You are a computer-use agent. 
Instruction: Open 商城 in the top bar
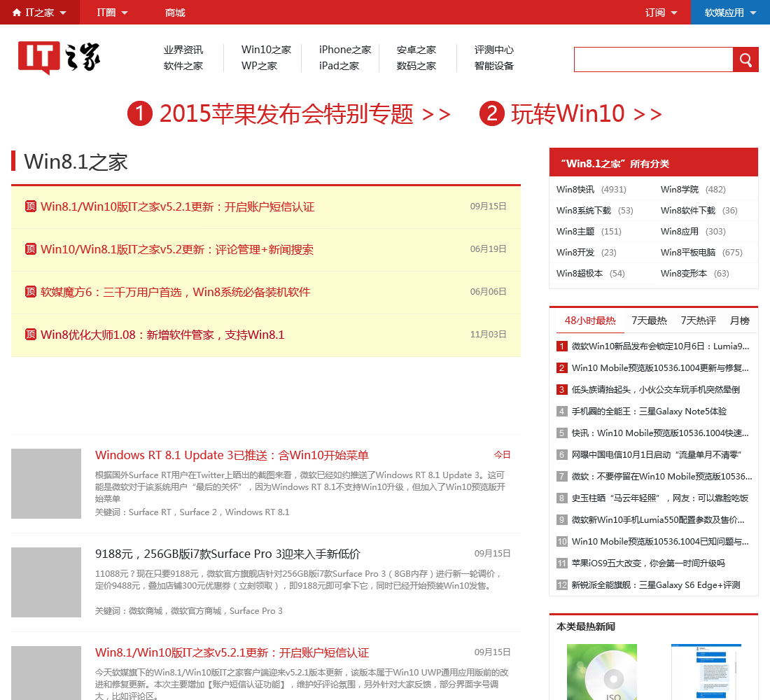pyautogui.click(x=175, y=13)
